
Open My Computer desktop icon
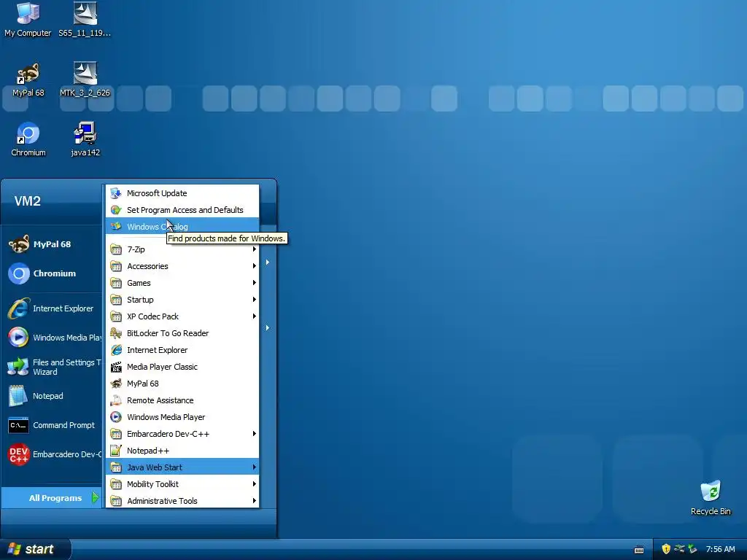28,20
